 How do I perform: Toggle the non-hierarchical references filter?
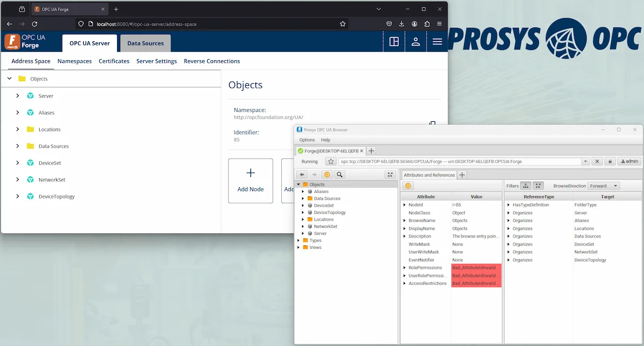tap(538, 186)
